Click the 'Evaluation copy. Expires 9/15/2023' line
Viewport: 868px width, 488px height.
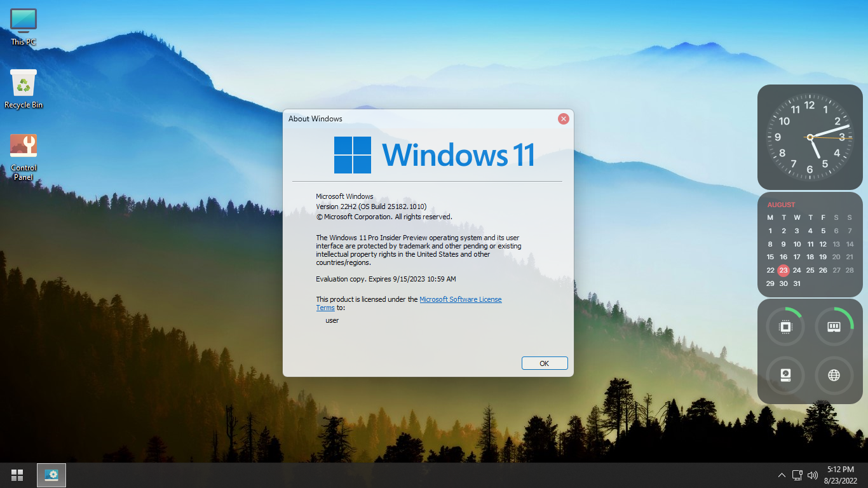pyautogui.click(x=386, y=279)
